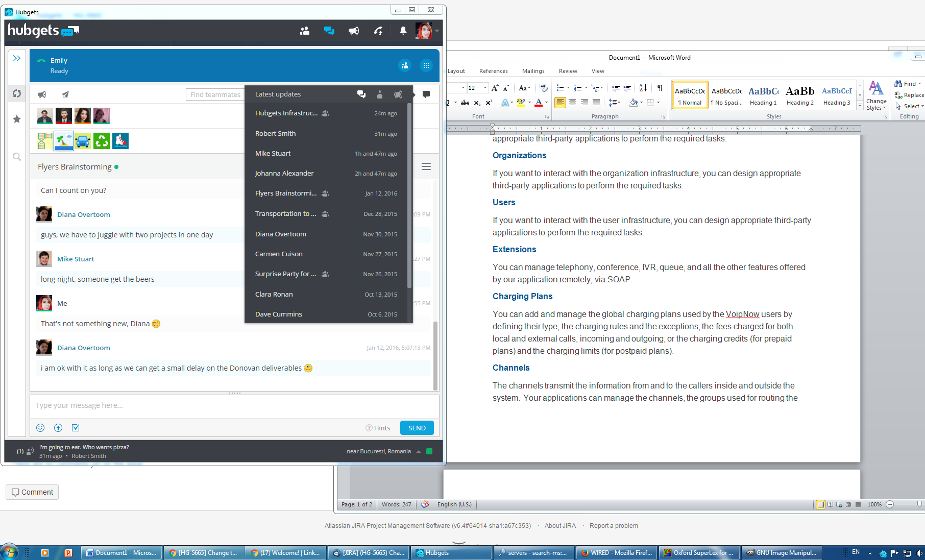The height and width of the screenshot is (560, 925).
Task: Toggle align text left in Word
Action: click(x=560, y=103)
